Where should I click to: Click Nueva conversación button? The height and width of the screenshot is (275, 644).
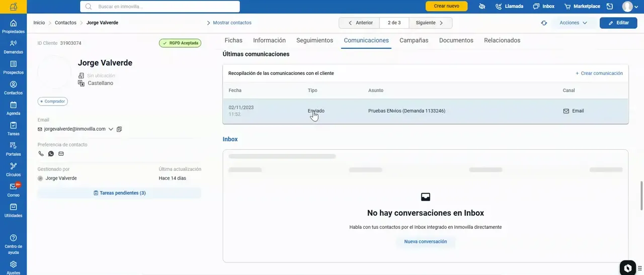[x=425, y=242]
